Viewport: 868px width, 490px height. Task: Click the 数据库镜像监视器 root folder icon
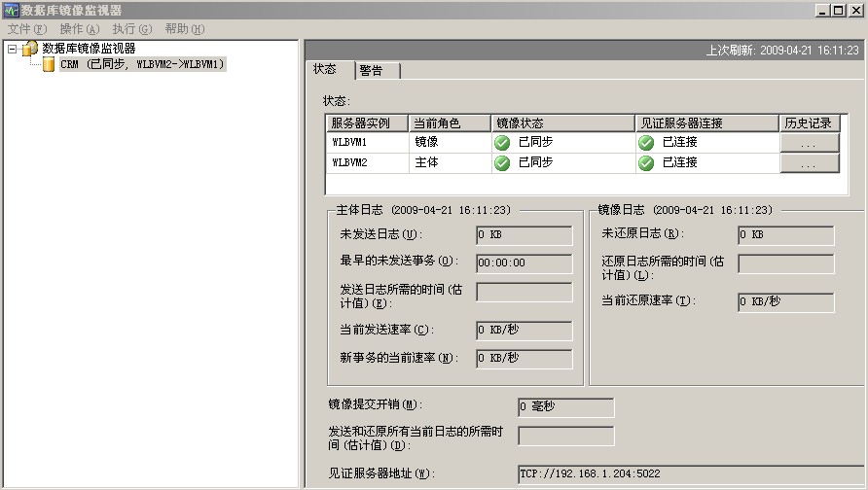tap(30, 49)
